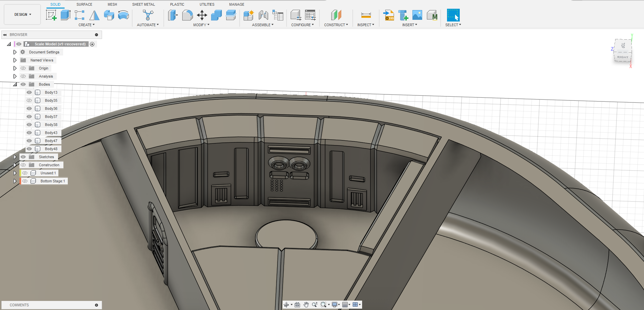644x310 pixels.
Task: Collapse the BROWSER panel arrows
Action: (5, 35)
